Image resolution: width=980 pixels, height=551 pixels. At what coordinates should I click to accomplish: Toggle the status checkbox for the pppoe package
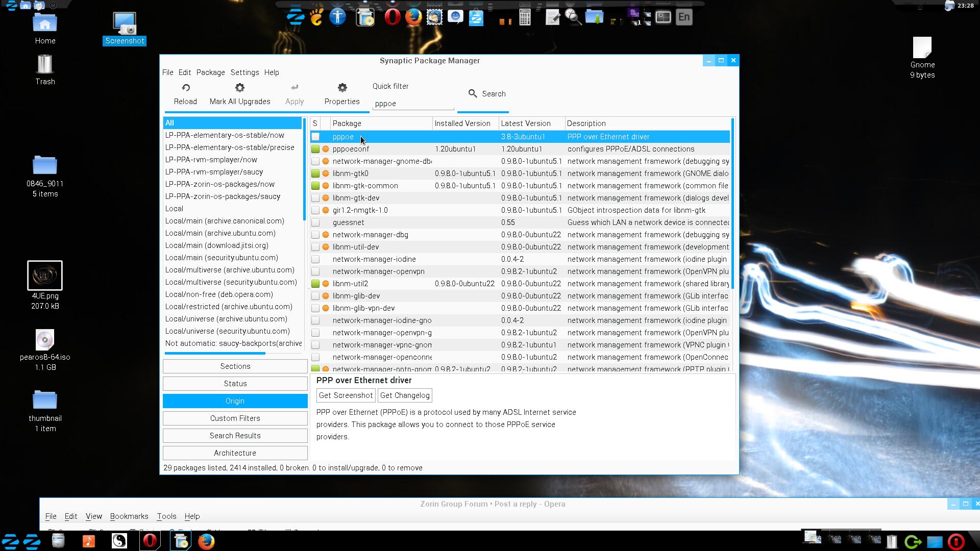[315, 137]
